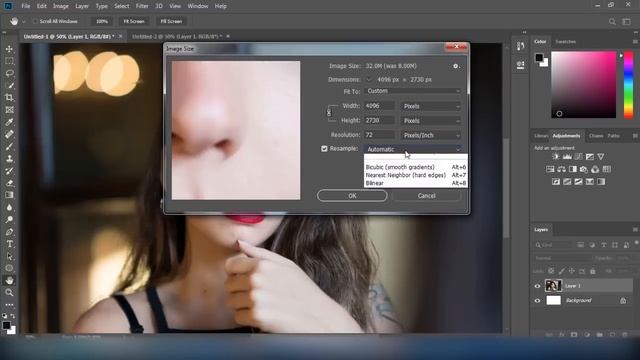Image resolution: width=640 pixels, height=360 pixels.
Task: Add a Levels adjustment
Action: click(x=567, y=157)
